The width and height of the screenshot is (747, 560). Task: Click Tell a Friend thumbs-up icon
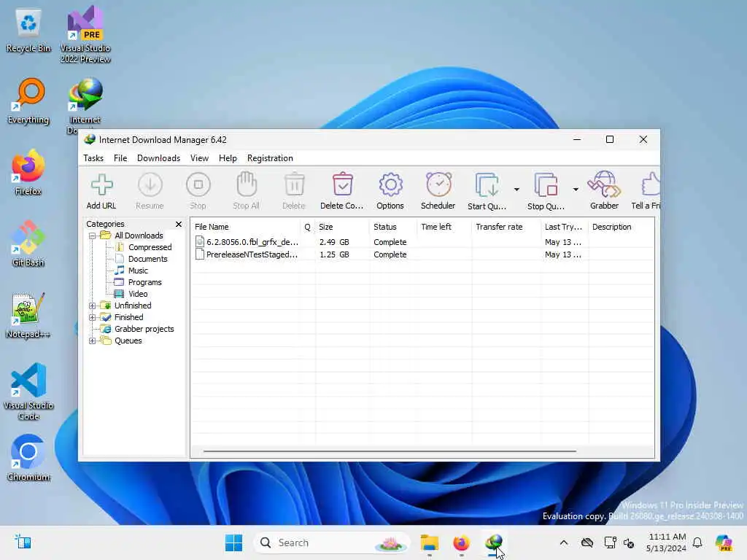650,184
